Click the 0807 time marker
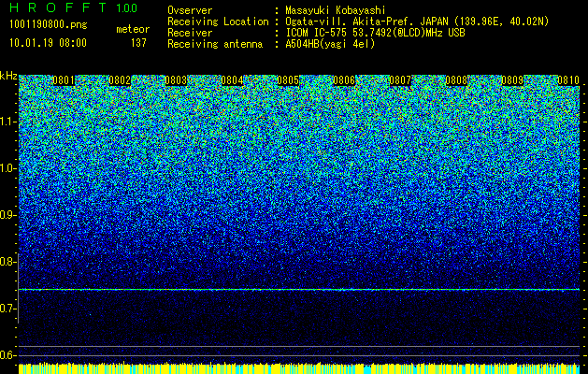 point(400,80)
